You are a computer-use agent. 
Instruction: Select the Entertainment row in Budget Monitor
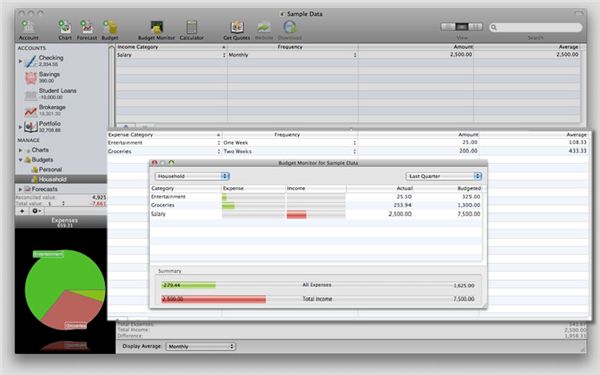tap(316, 197)
